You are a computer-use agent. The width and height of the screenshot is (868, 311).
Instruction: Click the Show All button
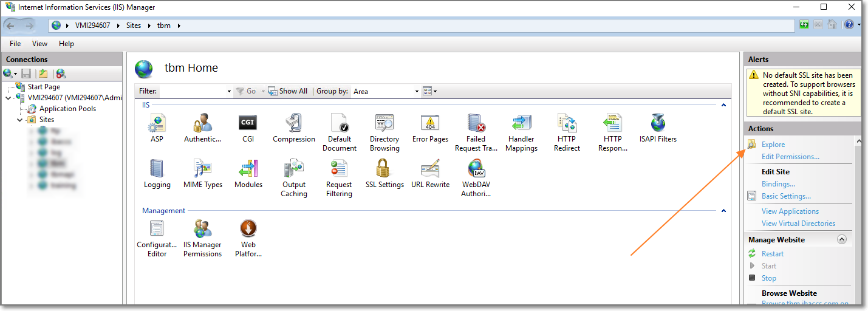(x=288, y=91)
